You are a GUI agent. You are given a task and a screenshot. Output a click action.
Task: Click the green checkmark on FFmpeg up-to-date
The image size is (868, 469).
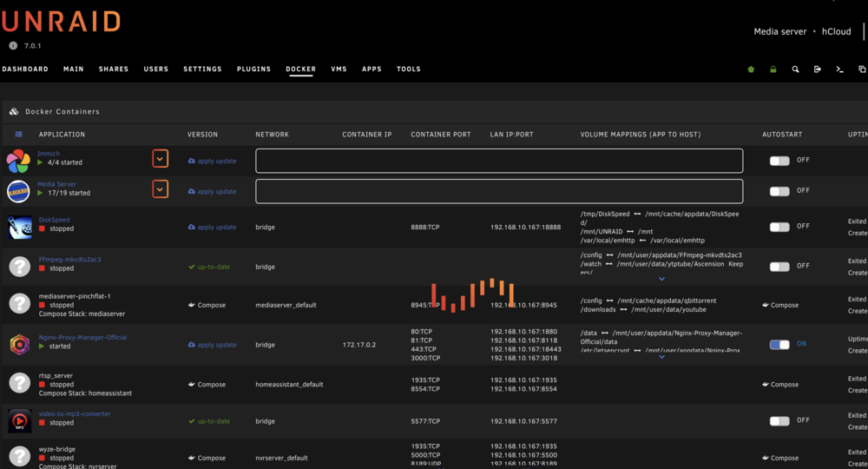click(192, 267)
